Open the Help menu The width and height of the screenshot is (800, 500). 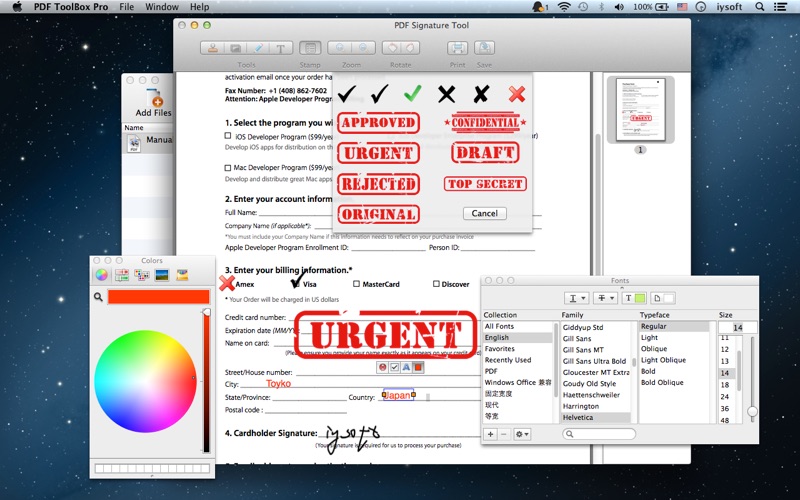point(199,7)
